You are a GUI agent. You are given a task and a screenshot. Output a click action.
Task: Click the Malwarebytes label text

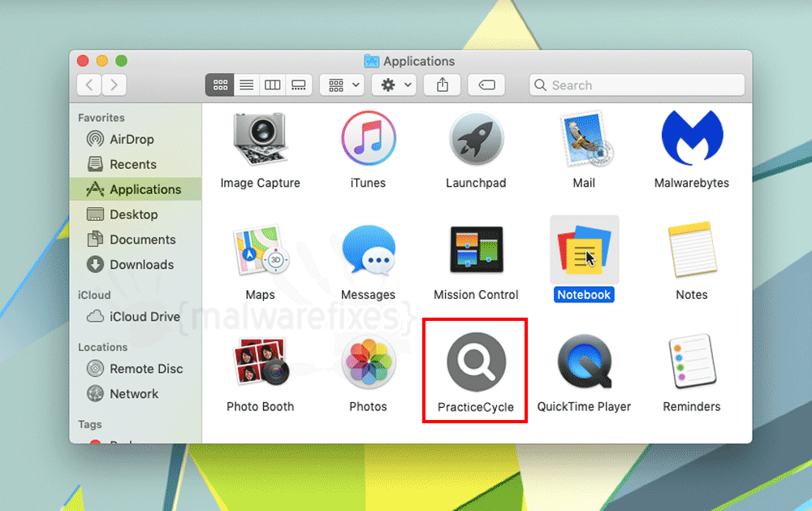point(692,183)
